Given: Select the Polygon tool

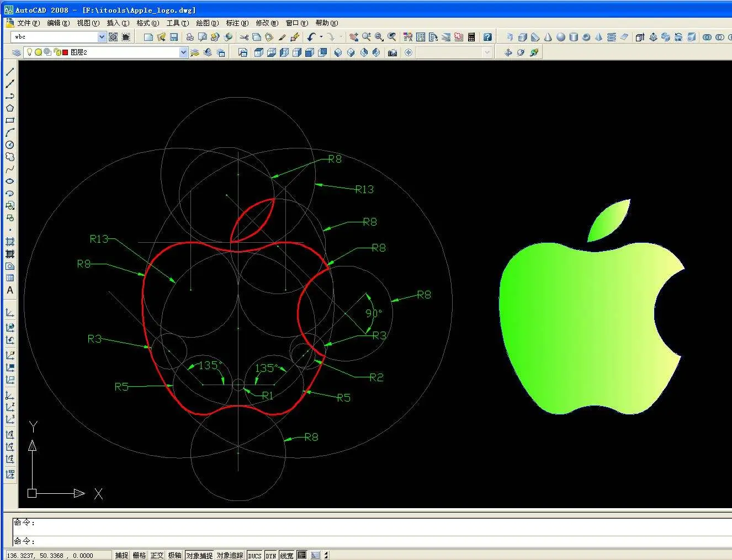Looking at the screenshot, I should click(10, 108).
